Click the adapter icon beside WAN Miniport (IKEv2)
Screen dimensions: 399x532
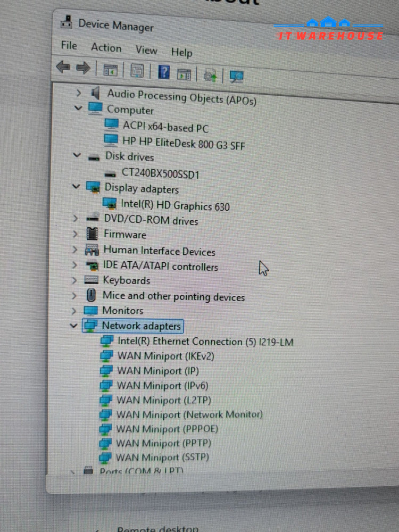coord(106,356)
